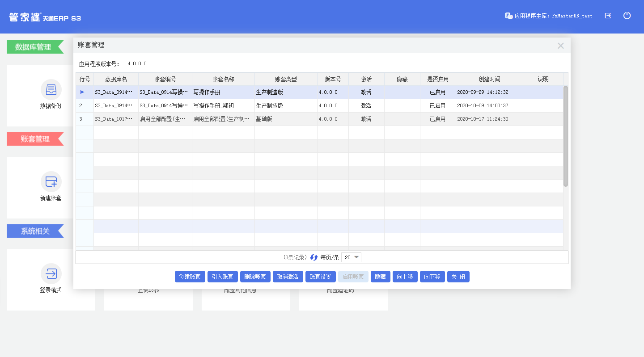Click the 行号 column header
This screenshot has width=644, height=357.
[85, 79]
